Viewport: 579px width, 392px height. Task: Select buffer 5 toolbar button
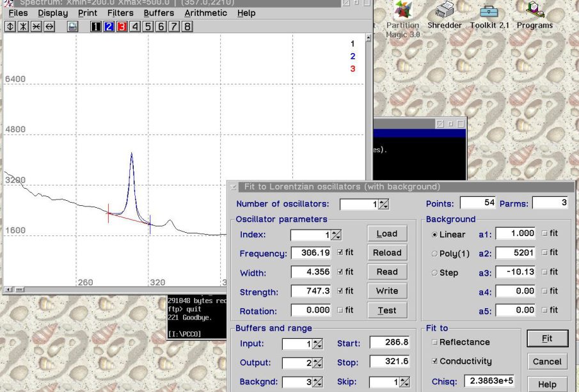[x=148, y=27]
